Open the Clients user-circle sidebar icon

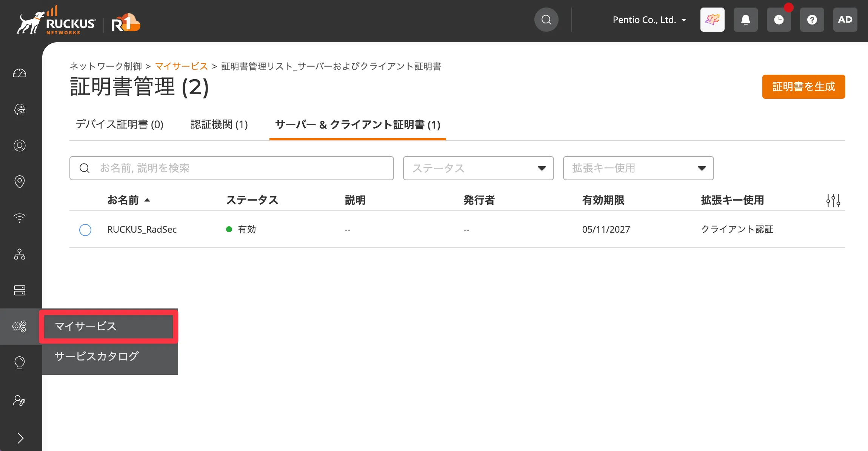(x=20, y=146)
